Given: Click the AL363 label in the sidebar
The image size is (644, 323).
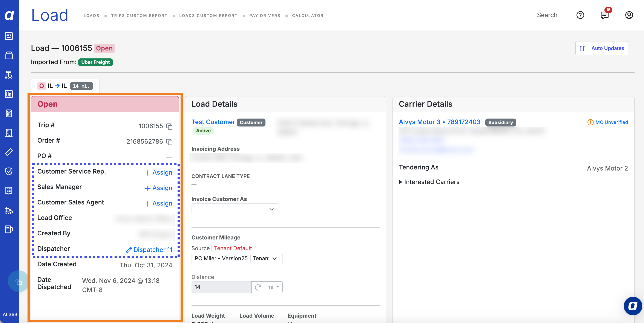Looking at the screenshot, I should click(10, 314).
